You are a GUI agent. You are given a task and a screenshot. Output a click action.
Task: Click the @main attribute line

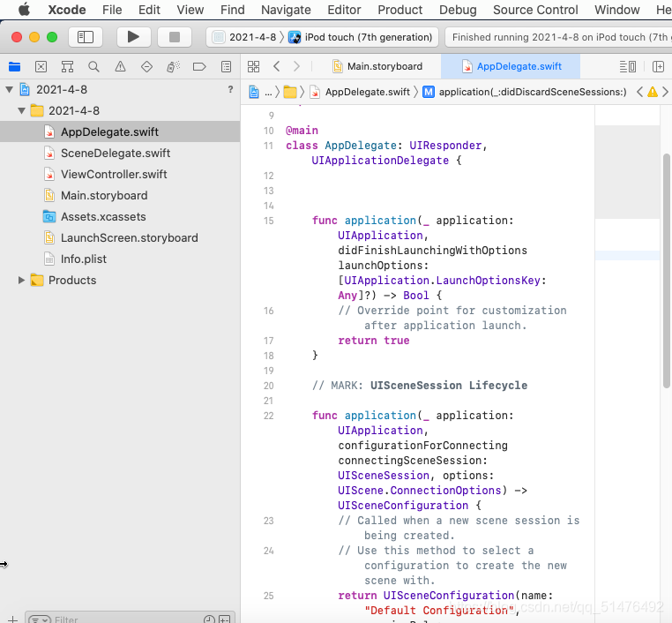302,131
